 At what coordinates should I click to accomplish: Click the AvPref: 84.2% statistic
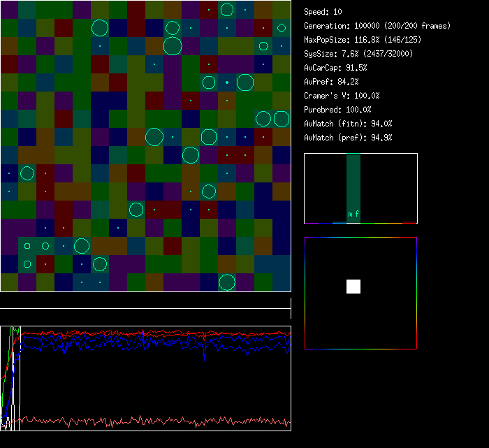[331, 82]
